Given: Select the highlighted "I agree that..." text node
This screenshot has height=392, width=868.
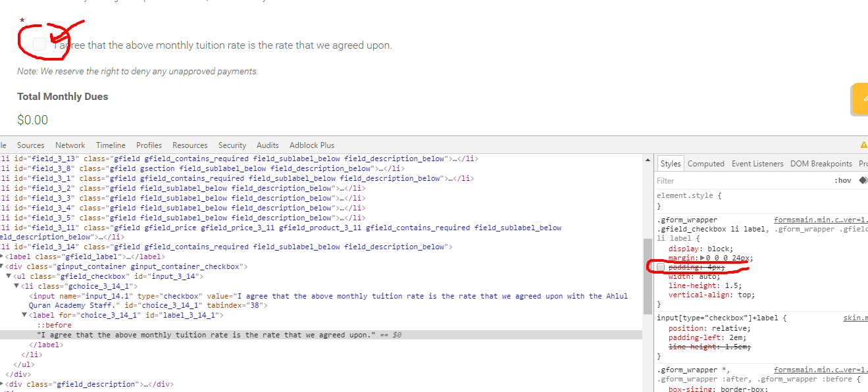Looking at the screenshot, I should click(321, 335).
